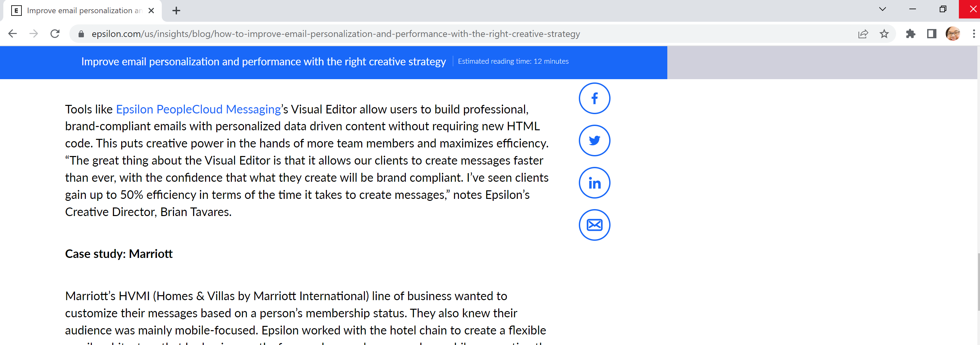The height and width of the screenshot is (345, 980).
Task: Select the Improve email personalization tab
Action: coord(83,11)
